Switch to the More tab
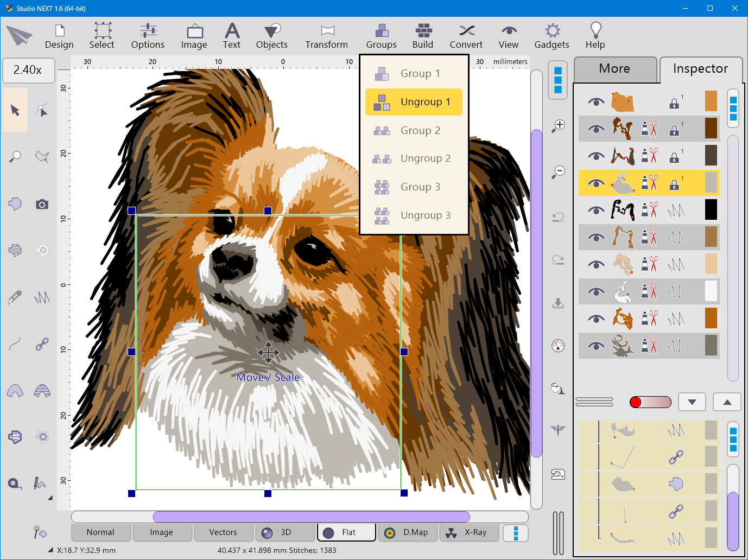Screen dimensions: 748x560 coord(615,69)
